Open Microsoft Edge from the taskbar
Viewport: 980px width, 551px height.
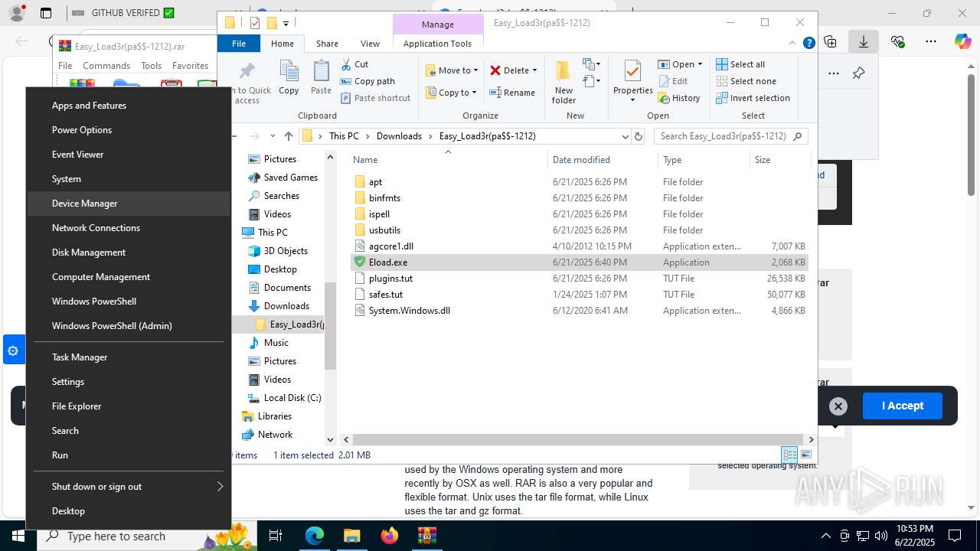[x=315, y=536]
